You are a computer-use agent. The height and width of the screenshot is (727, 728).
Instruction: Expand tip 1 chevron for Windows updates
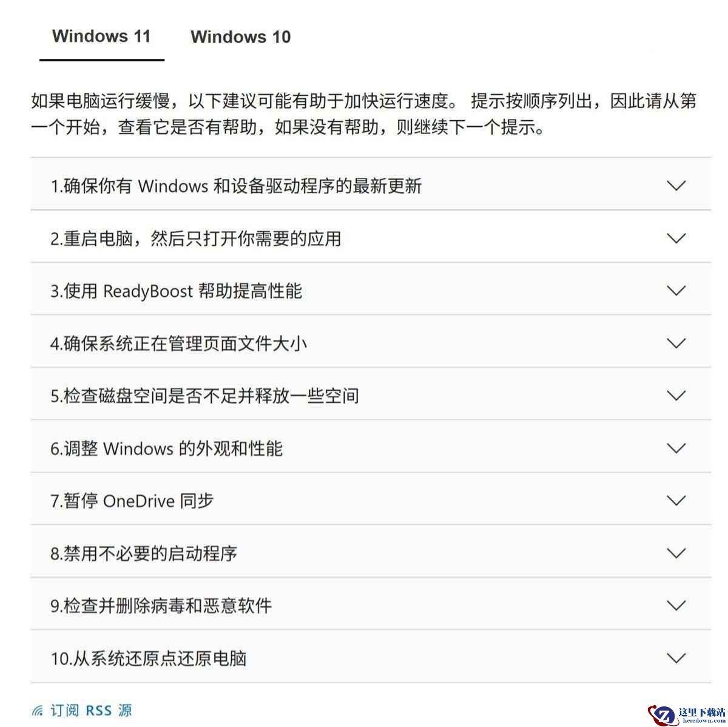[x=676, y=185]
